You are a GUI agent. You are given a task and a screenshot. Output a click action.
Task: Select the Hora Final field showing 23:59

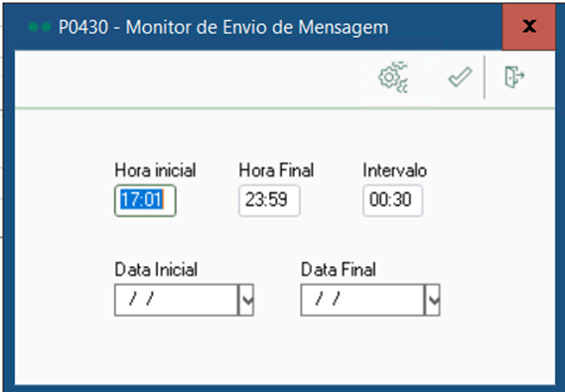click(x=269, y=200)
